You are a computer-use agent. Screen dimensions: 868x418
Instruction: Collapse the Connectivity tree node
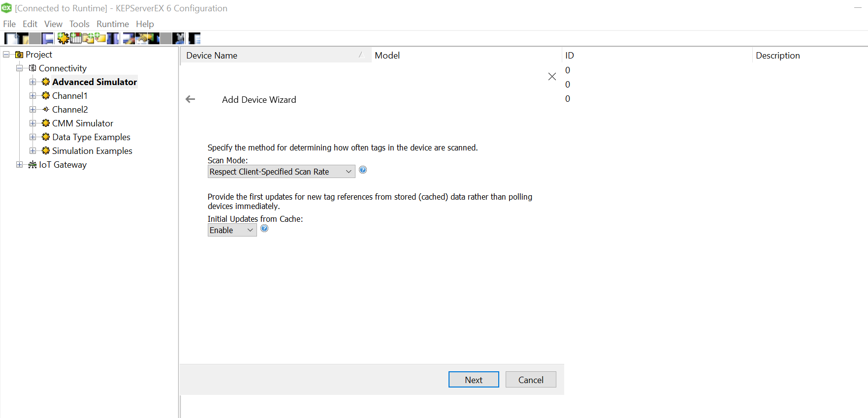19,68
